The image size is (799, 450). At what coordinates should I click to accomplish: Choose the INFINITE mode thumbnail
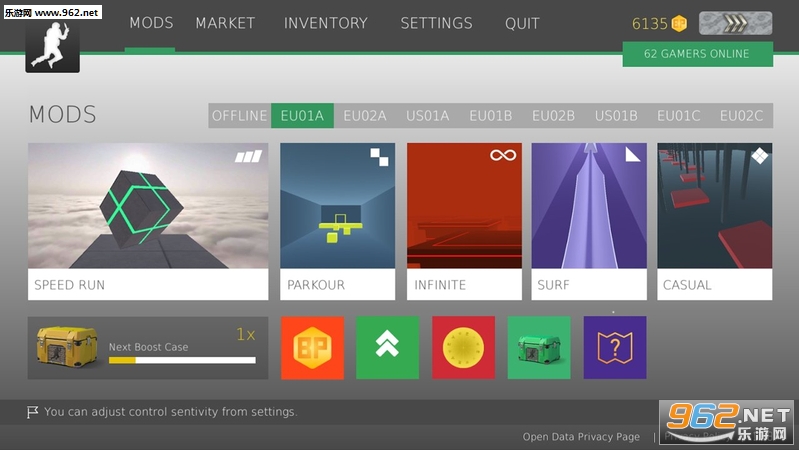point(464,205)
